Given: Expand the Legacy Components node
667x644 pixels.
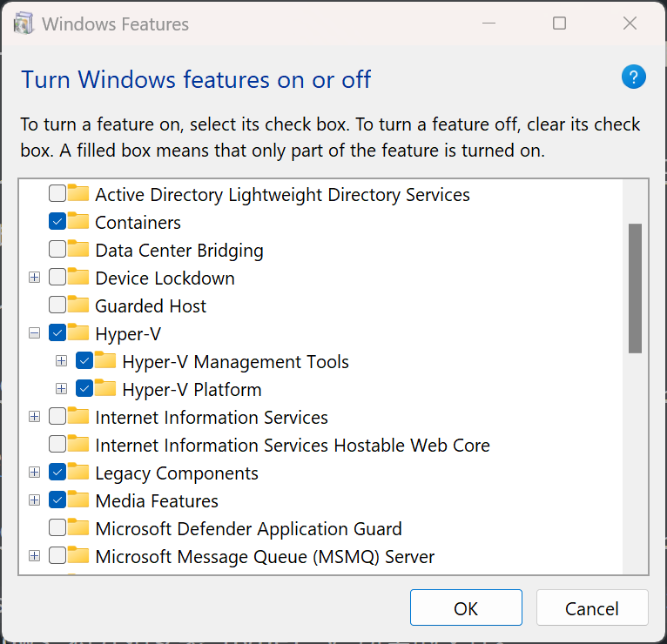Looking at the screenshot, I should pos(35,473).
